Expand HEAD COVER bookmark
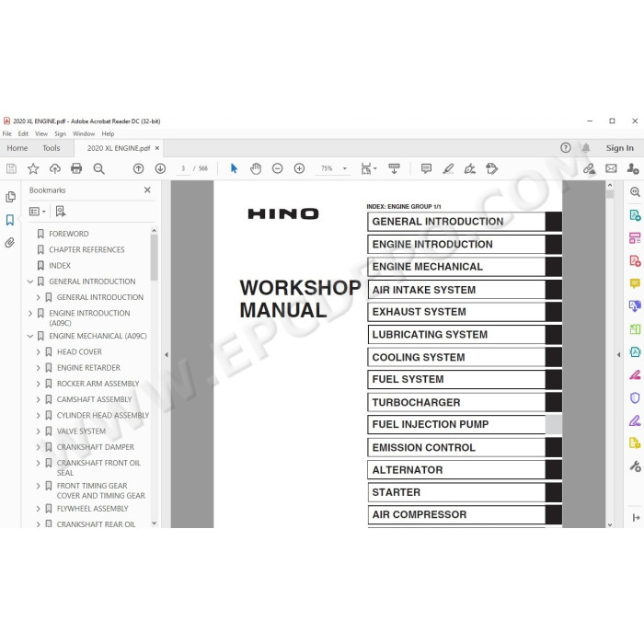 pos(39,352)
